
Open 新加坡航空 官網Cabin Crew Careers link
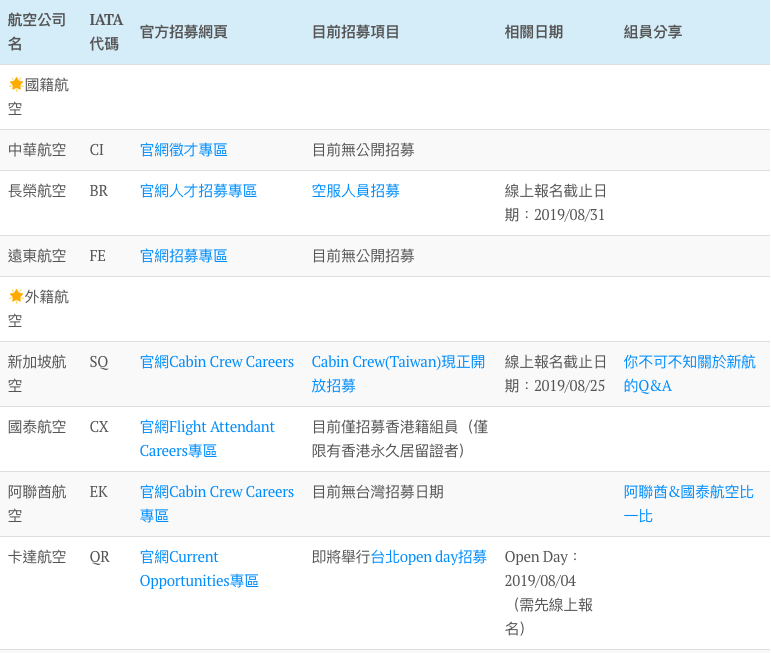(x=217, y=362)
